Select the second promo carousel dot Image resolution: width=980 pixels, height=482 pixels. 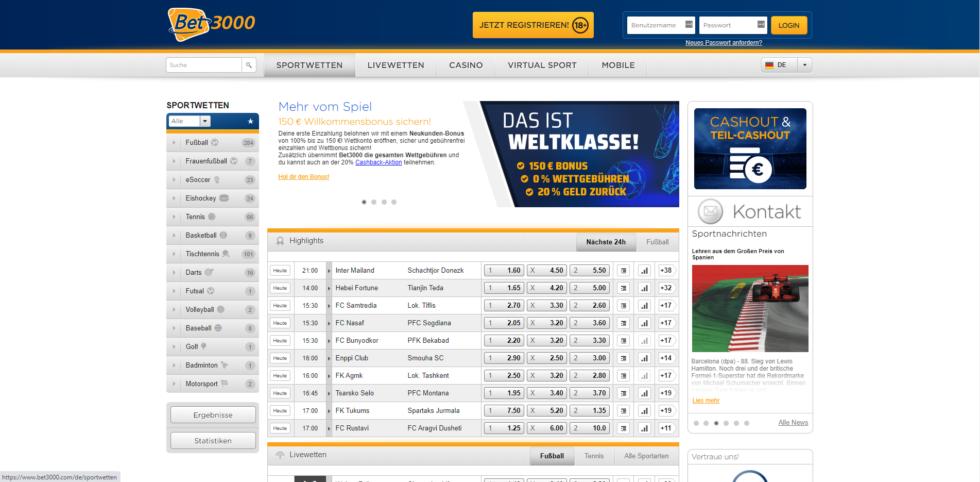point(374,202)
